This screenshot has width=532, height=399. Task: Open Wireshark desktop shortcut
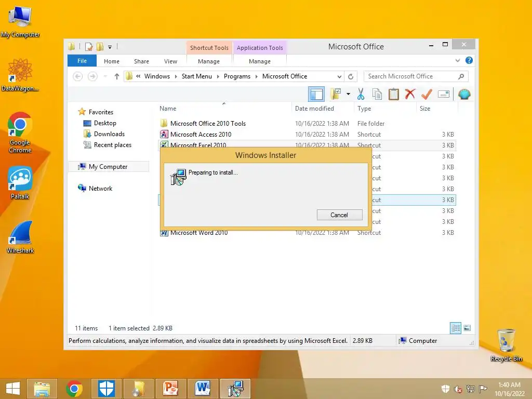[20, 237]
